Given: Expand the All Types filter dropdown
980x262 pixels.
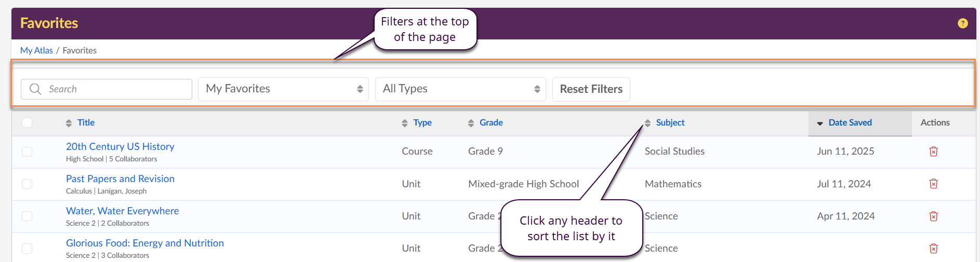Looking at the screenshot, I should 460,89.
